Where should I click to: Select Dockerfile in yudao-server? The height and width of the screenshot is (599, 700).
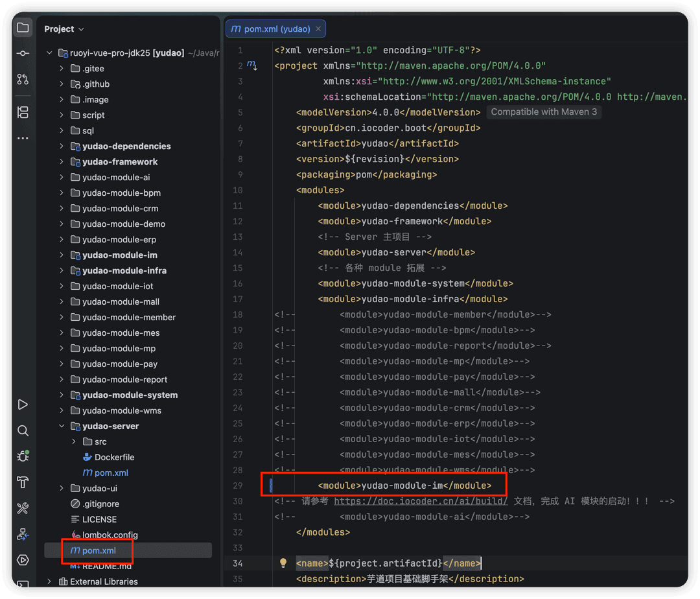point(114,458)
